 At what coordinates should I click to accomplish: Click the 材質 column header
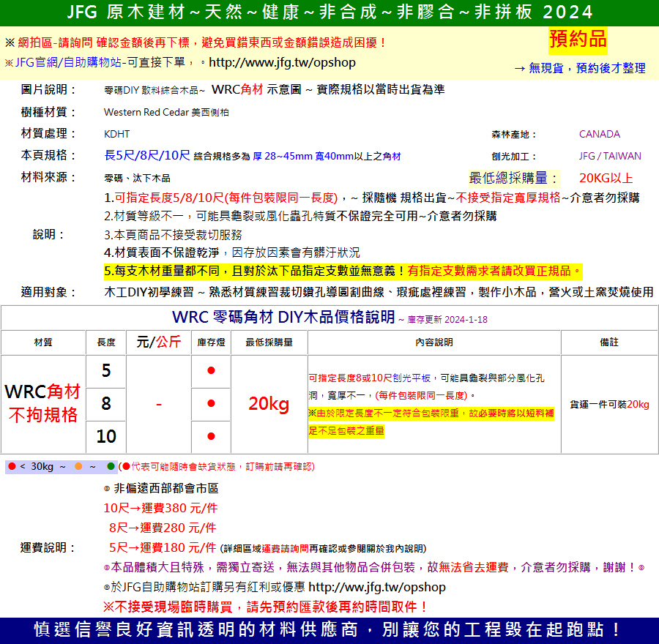tap(43, 342)
